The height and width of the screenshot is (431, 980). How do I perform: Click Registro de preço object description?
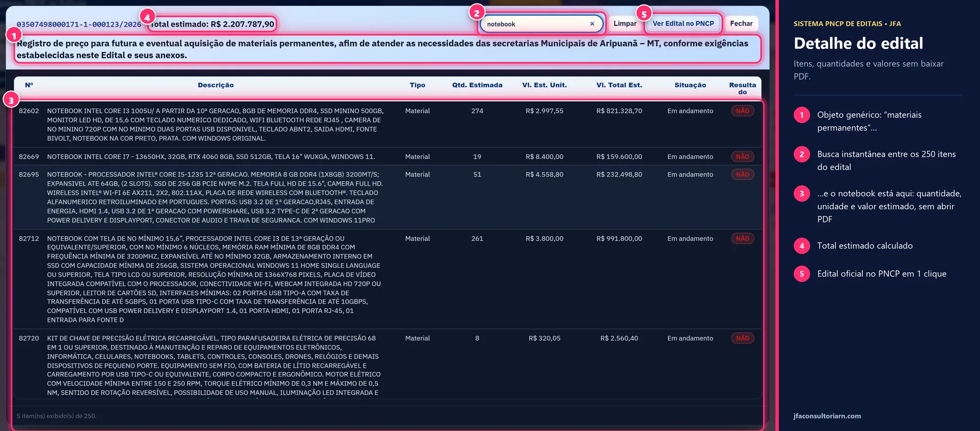point(383,49)
